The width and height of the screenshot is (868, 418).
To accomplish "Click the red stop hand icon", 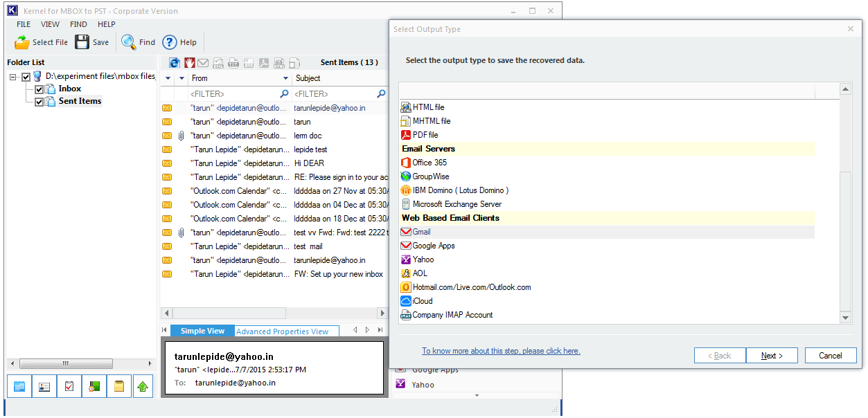I will [x=189, y=63].
